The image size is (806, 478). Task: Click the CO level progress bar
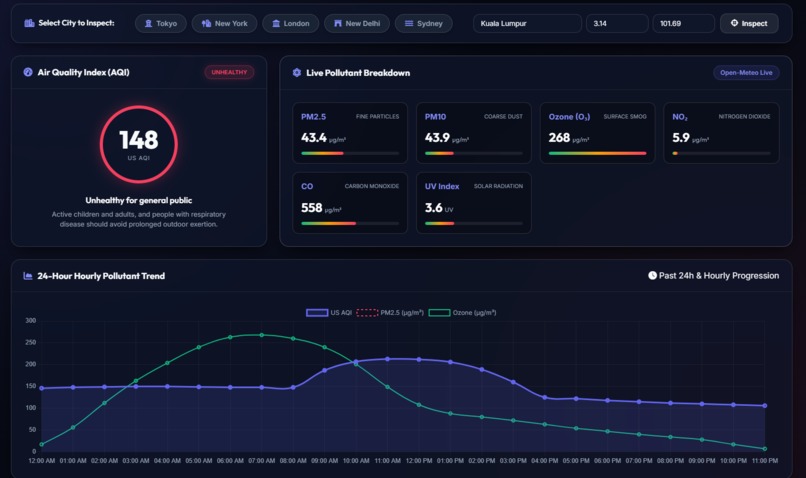click(350, 224)
